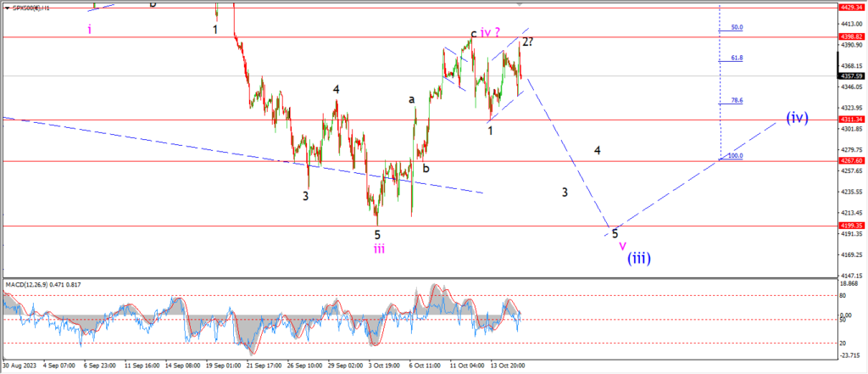Select the 4267.60 red price label
This screenshot has width=868, height=374.
(851, 160)
